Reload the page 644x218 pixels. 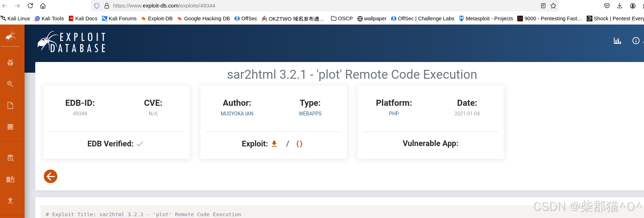point(30,6)
